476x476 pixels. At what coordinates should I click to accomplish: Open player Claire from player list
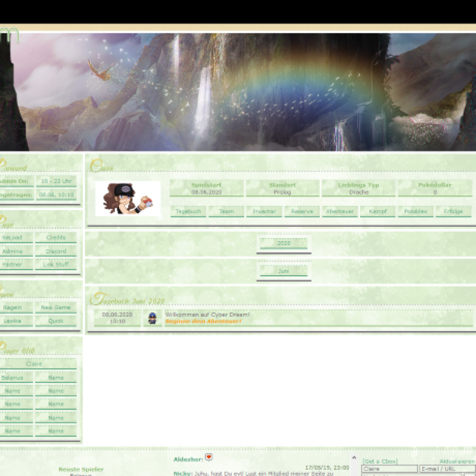(x=34, y=364)
